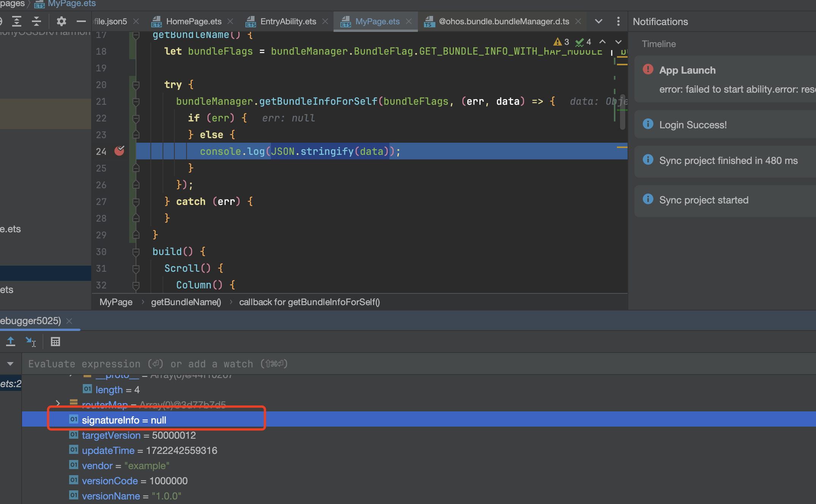Close the bundleManager.d.ts tab
The width and height of the screenshot is (816, 504).
tap(578, 21)
